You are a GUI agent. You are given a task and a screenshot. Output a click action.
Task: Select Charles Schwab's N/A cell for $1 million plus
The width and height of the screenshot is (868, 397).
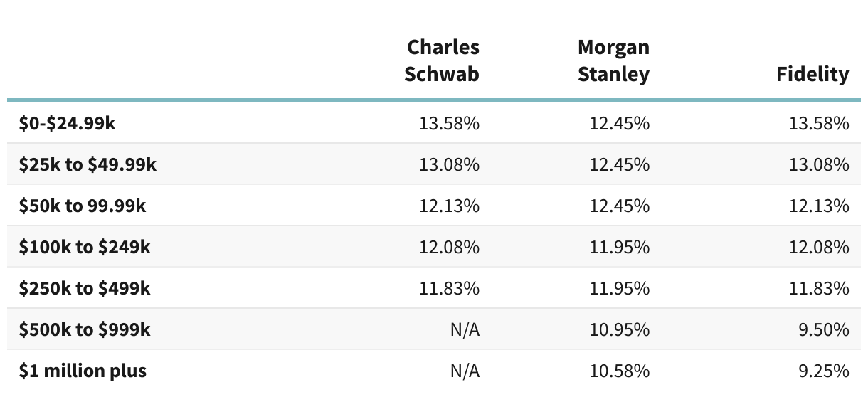coord(463,371)
